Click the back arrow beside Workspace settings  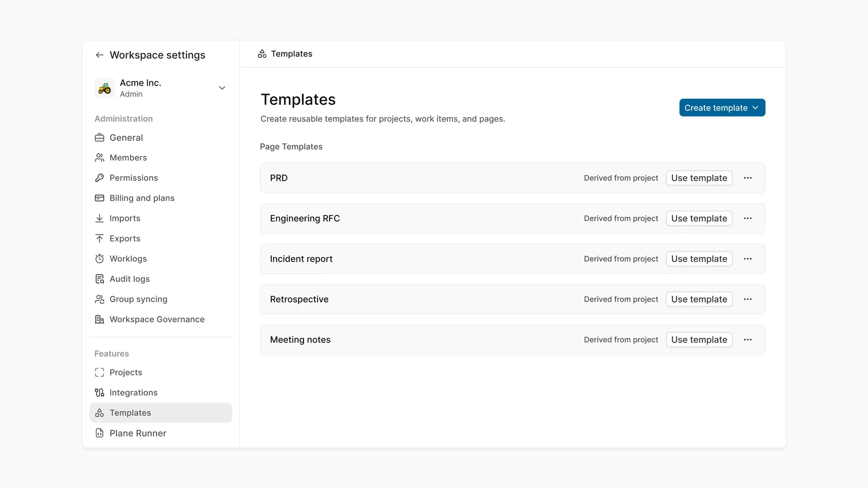(99, 55)
